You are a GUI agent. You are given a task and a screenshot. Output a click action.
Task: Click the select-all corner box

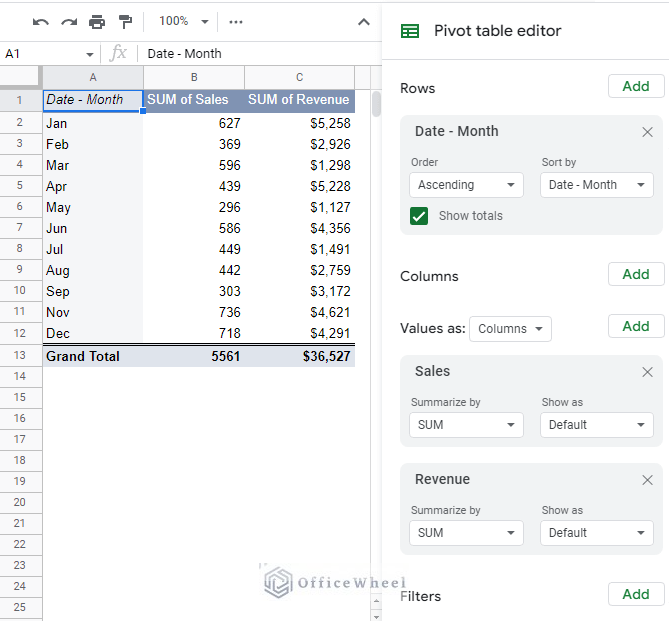(x=20, y=77)
